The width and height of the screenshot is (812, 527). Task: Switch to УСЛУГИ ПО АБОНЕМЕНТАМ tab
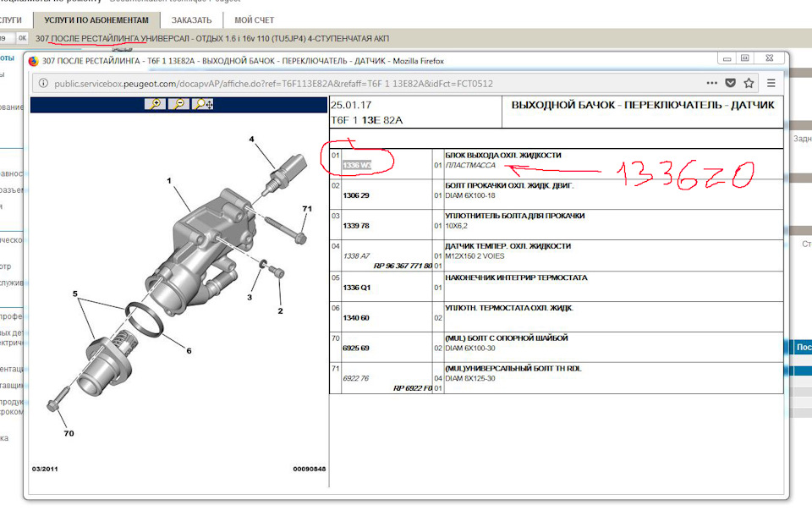(96, 20)
